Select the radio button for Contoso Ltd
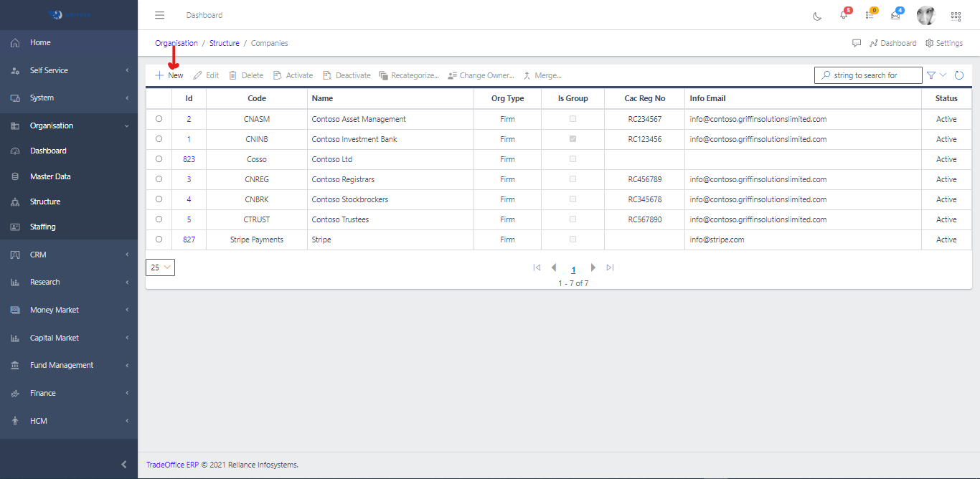The height and width of the screenshot is (479, 980). tap(159, 159)
